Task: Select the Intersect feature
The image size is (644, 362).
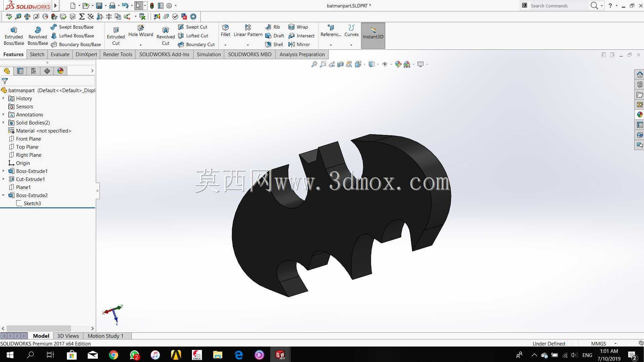Action: [301, 36]
